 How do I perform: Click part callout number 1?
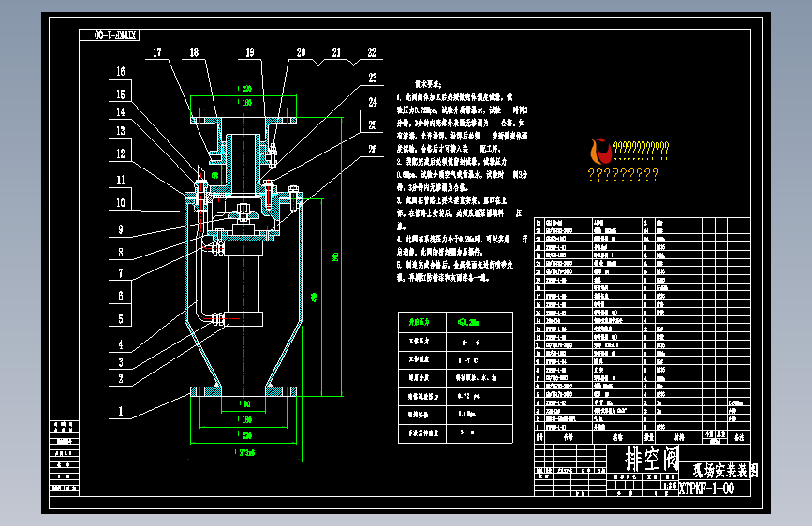tap(121, 411)
